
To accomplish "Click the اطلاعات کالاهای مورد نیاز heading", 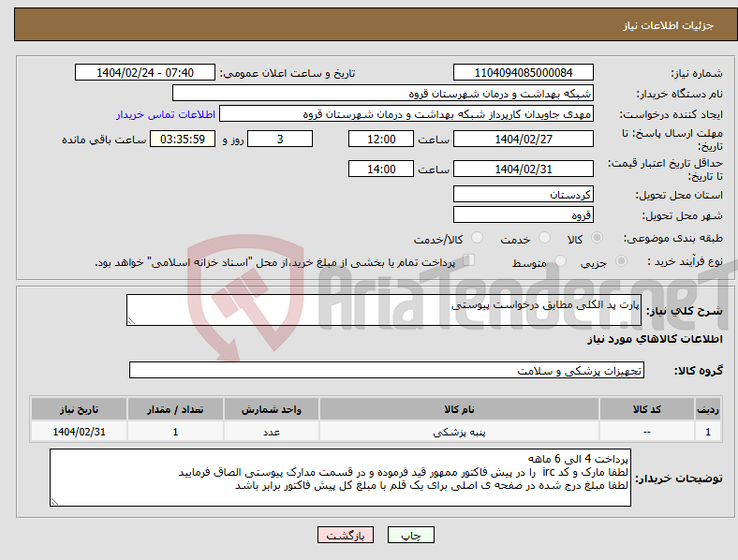I will (655, 339).
